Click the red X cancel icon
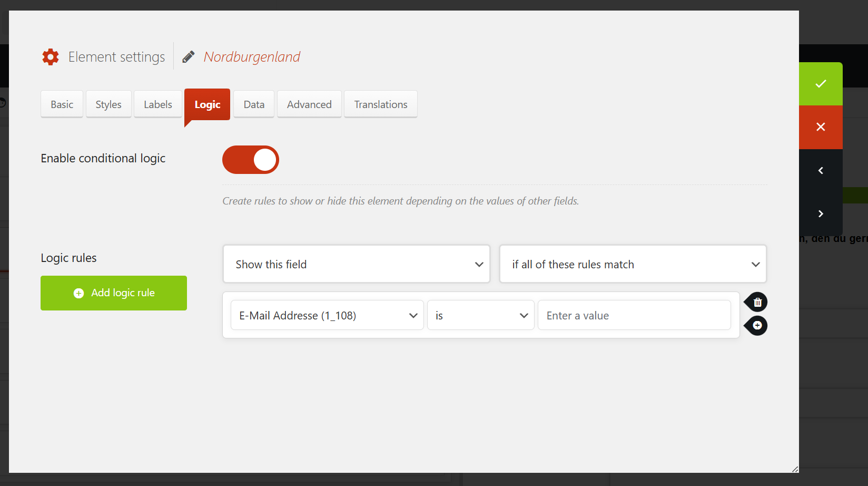The height and width of the screenshot is (486, 868). click(820, 127)
